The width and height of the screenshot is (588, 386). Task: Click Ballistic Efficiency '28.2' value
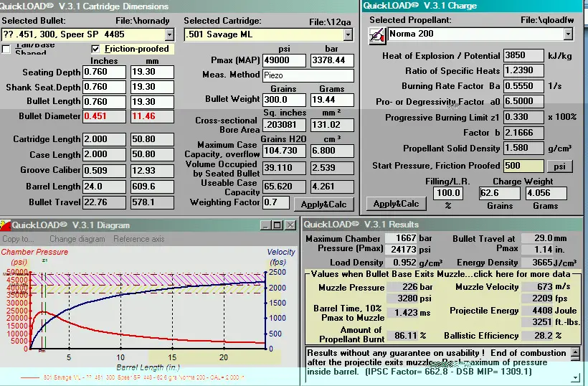coord(537,335)
